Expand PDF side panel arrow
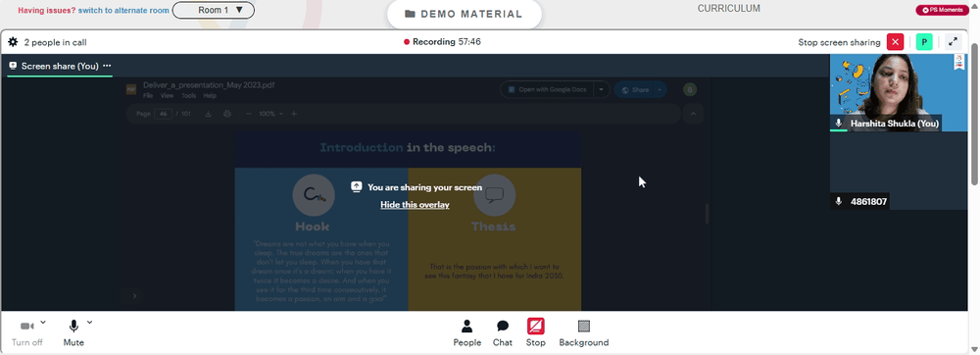 coord(134,295)
